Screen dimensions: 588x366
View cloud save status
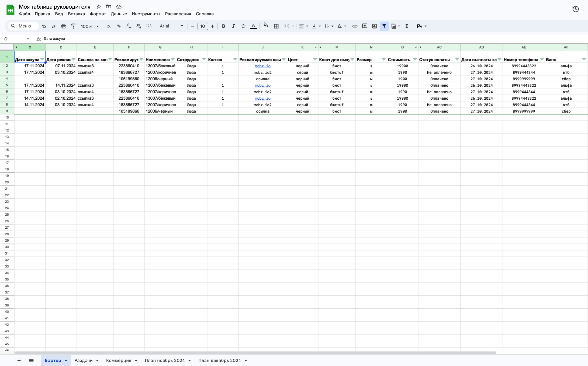pyautogui.click(x=119, y=6)
